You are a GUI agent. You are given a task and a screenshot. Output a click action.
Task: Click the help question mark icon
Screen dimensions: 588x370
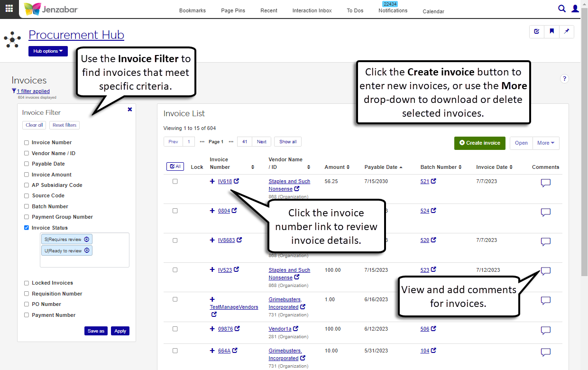click(x=564, y=79)
